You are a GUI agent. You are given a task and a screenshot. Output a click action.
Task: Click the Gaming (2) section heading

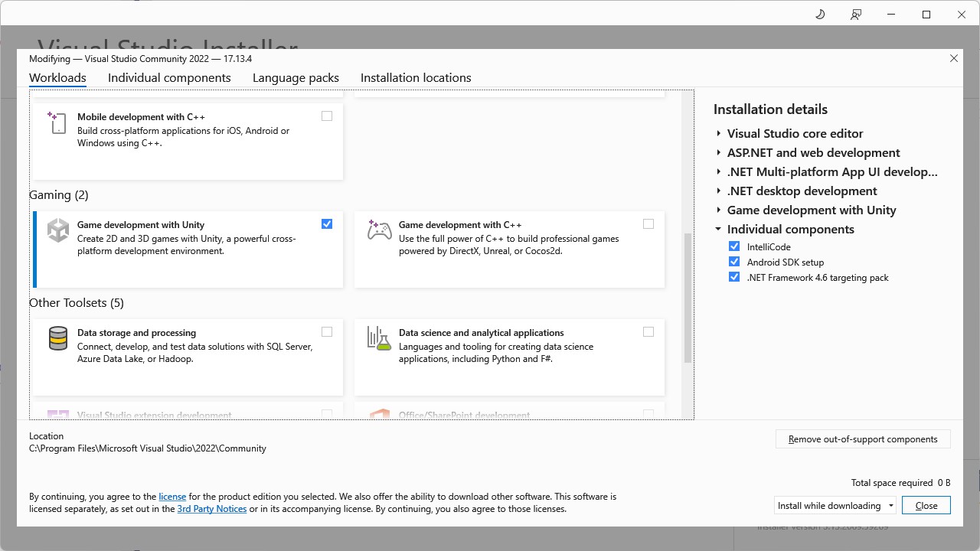(59, 195)
